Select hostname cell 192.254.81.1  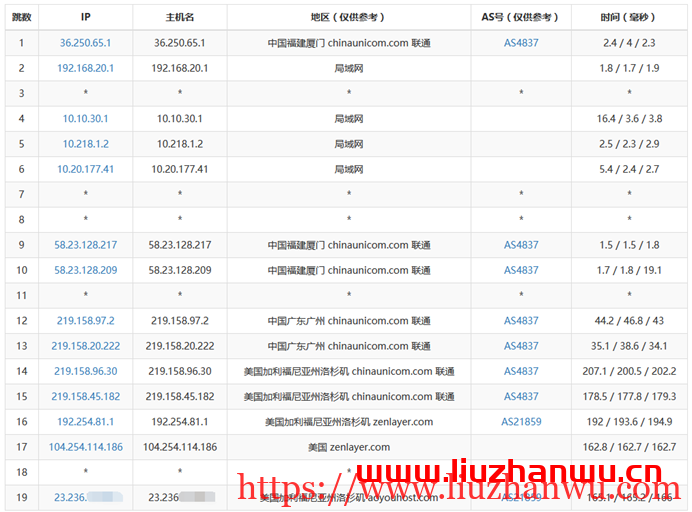[x=180, y=422]
